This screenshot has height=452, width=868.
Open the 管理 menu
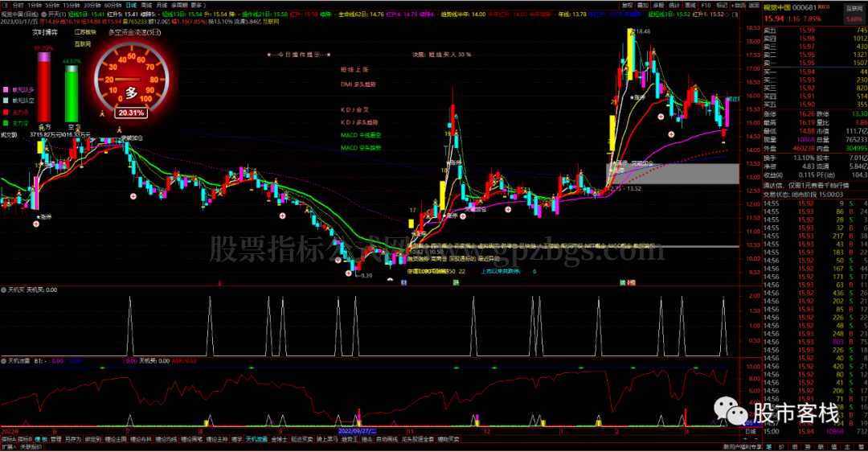coord(56,439)
